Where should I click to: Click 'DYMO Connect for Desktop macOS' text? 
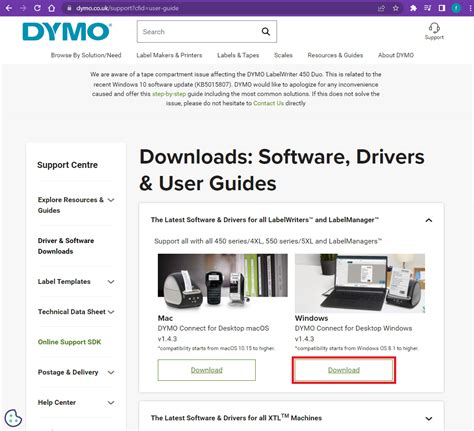tap(213, 328)
